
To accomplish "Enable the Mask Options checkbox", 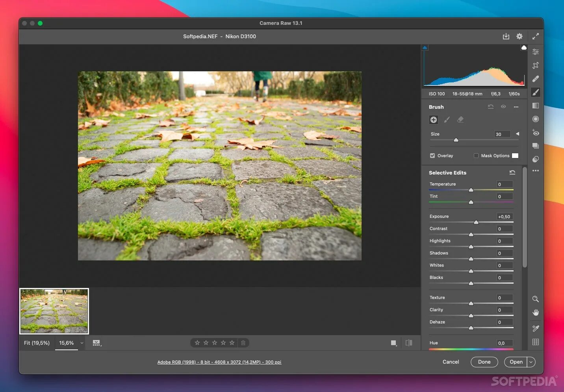I will (x=476, y=156).
